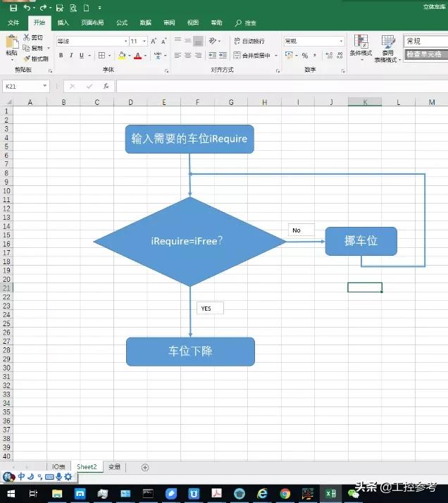Click the Windows Start button

[x=11, y=494]
